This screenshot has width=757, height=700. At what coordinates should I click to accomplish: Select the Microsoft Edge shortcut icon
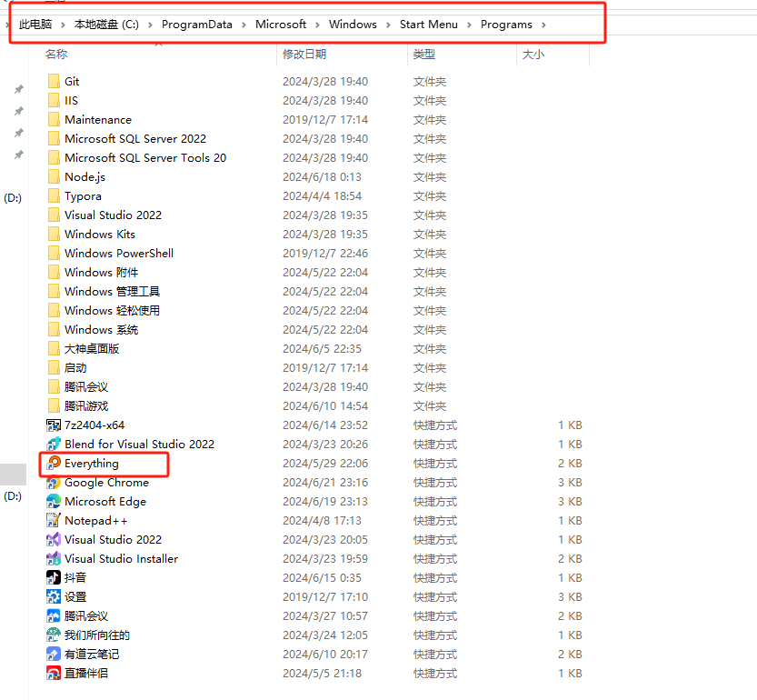[x=54, y=502]
